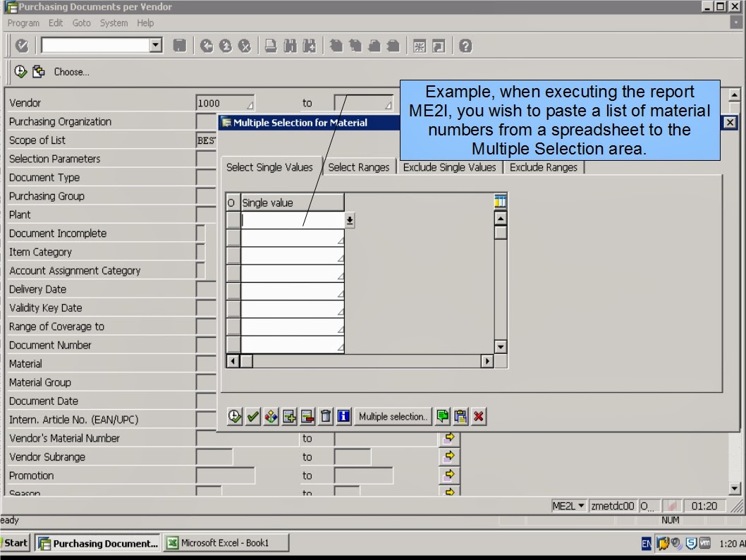Click the Print icon in the standard toolbar

point(270,47)
